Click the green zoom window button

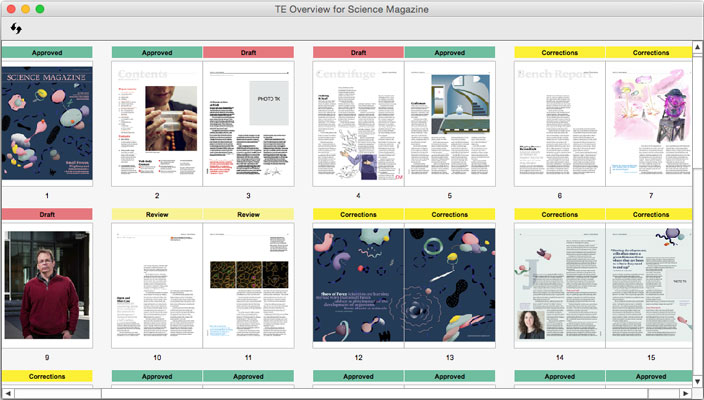pos(40,9)
